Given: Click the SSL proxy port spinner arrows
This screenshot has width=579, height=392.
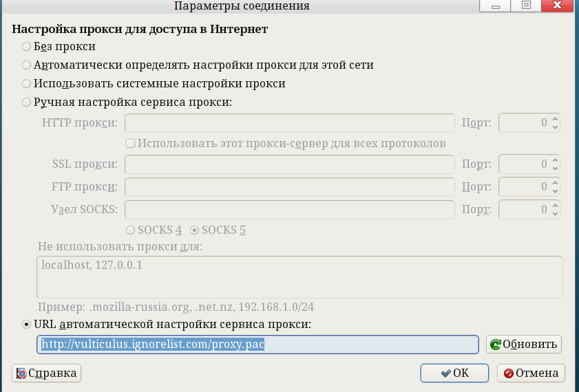Looking at the screenshot, I should point(555,165).
